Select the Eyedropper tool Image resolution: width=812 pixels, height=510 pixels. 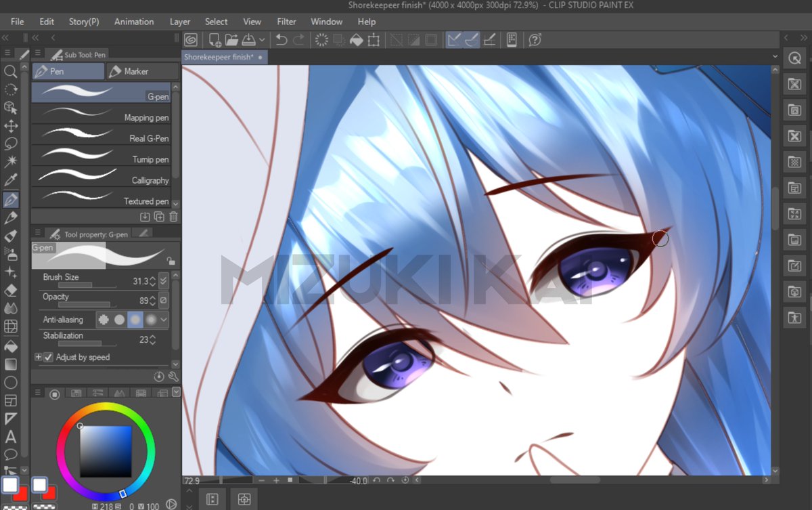click(10, 180)
